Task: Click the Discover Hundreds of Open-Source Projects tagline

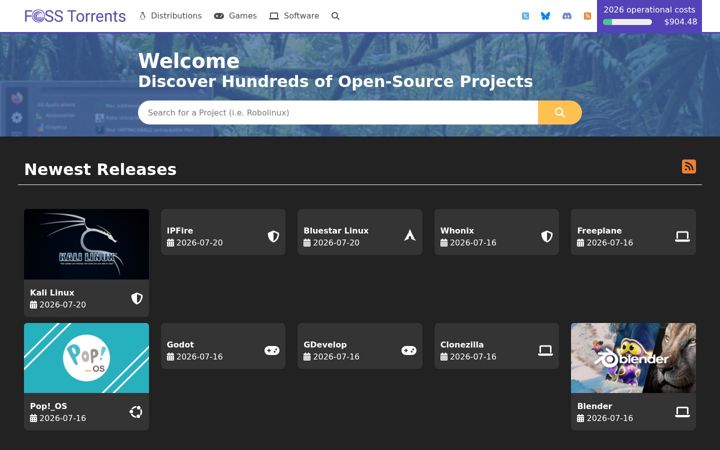Action: [x=335, y=81]
